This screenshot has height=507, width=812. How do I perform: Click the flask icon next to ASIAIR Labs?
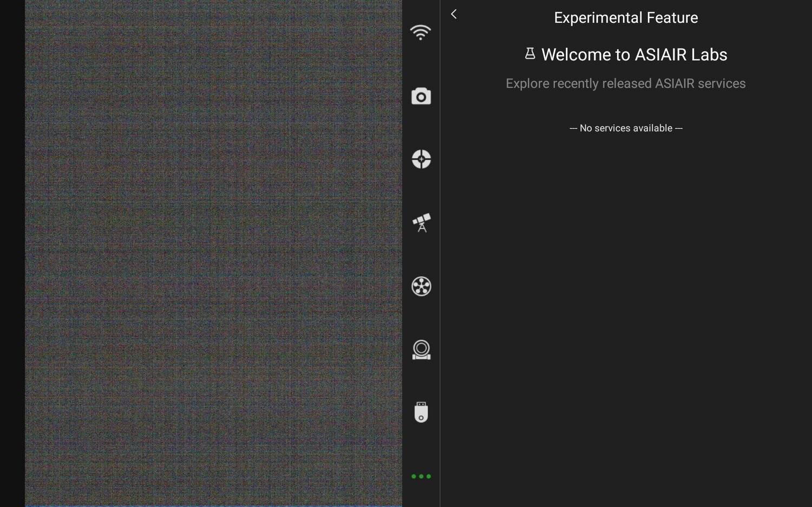[529, 54]
